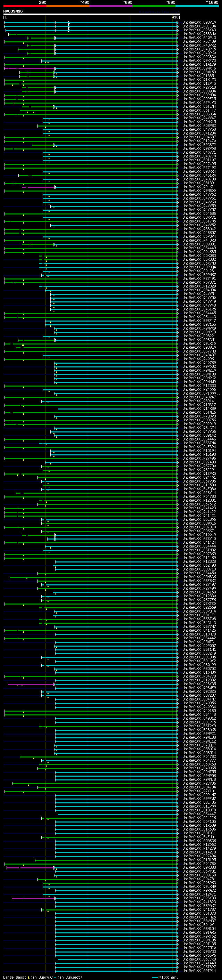Click the purple ~60% legend color bar

pyautogui.click(x=111, y=6)
